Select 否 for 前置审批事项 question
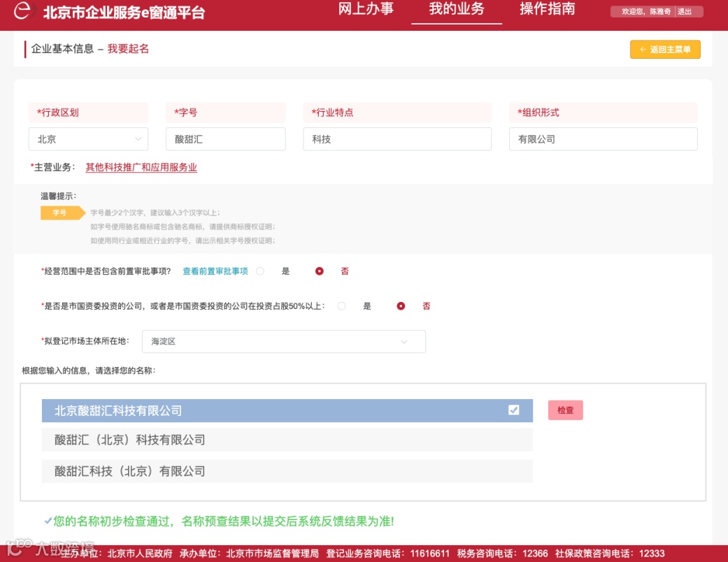The height and width of the screenshot is (562, 728). click(320, 271)
